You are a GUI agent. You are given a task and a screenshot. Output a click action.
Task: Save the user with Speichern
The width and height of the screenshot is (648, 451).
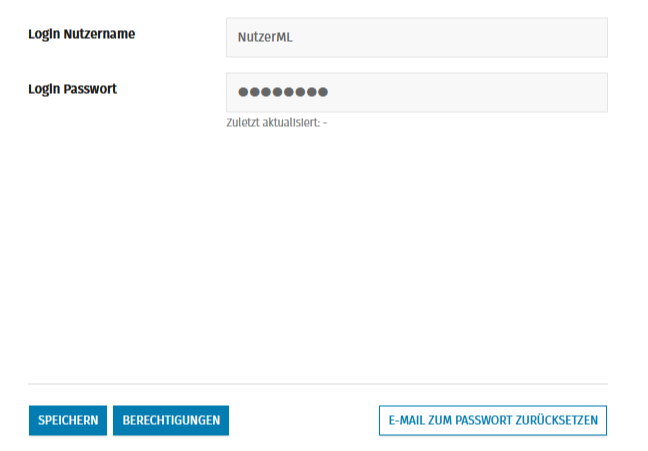click(67, 420)
